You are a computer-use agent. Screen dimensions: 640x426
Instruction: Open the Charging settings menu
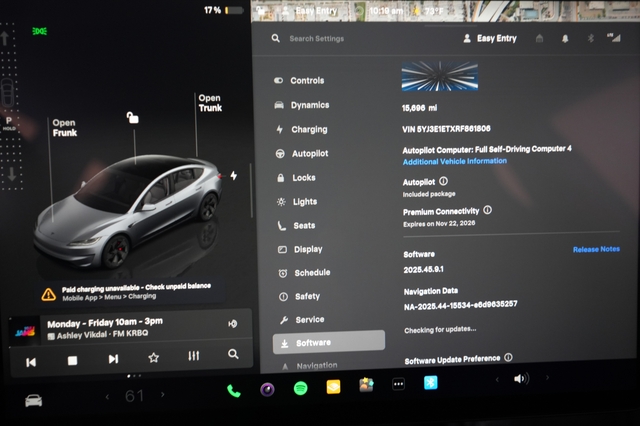[x=302, y=129]
